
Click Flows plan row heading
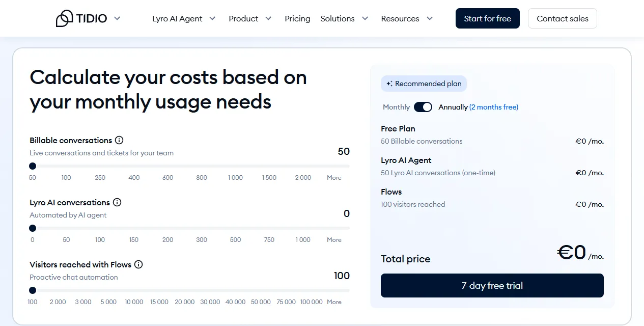391,192
